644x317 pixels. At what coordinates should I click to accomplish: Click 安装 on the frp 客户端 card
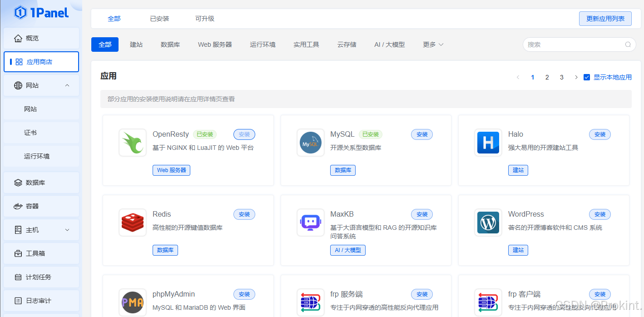tap(600, 294)
